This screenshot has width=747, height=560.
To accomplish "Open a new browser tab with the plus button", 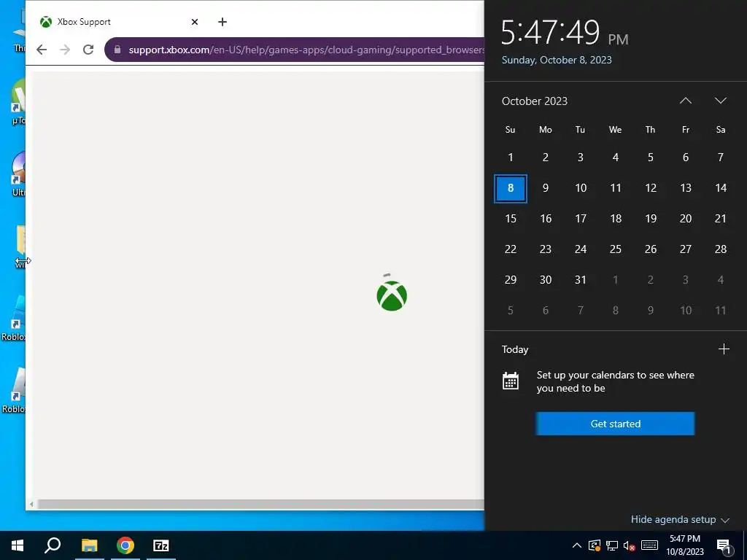I will tap(222, 22).
